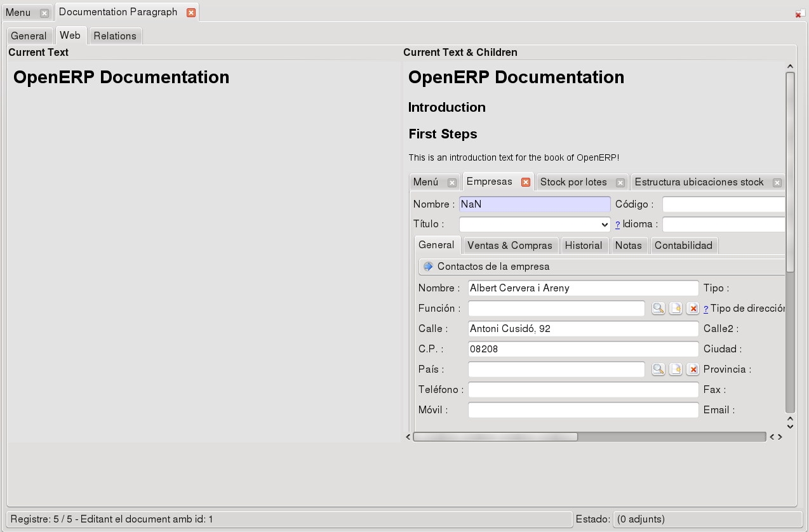Click the horizontal scrollbar thumb
Viewport: 809px width, 532px height.
(x=495, y=437)
